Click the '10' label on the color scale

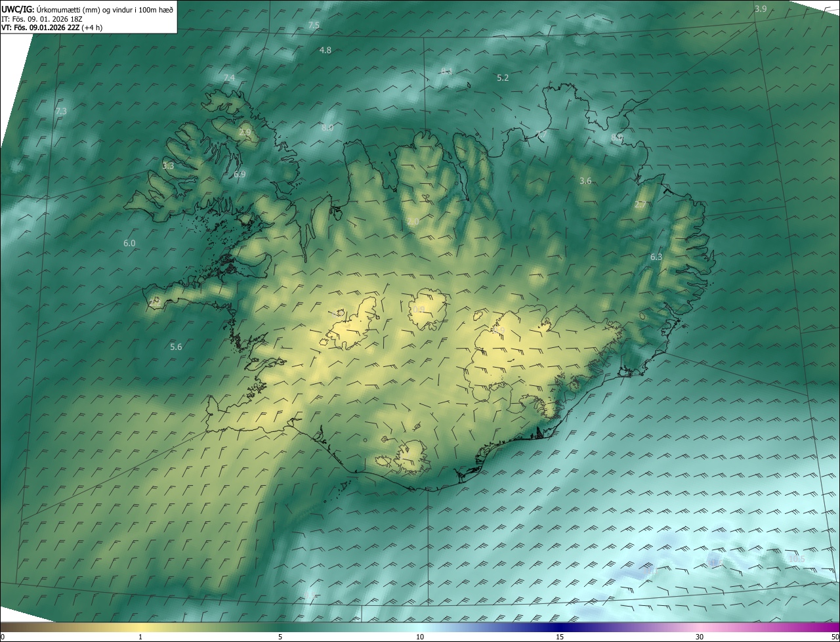pyautogui.click(x=420, y=637)
